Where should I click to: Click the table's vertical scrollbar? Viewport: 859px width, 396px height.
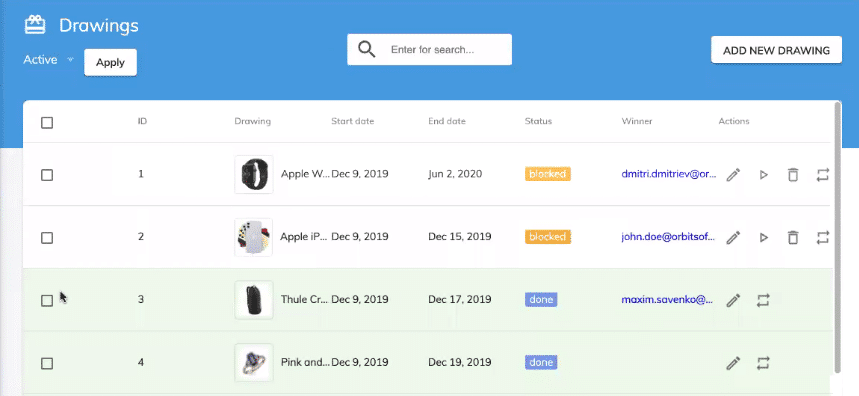coord(837,237)
